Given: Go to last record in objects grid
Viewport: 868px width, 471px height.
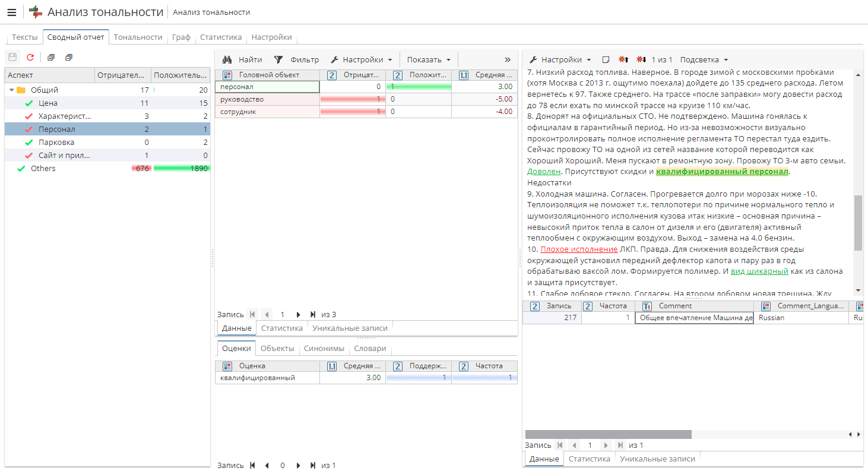Looking at the screenshot, I should 313,315.
